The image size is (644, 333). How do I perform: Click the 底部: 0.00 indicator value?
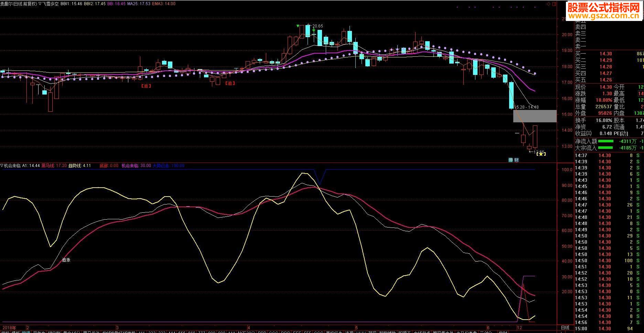click(109, 166)
